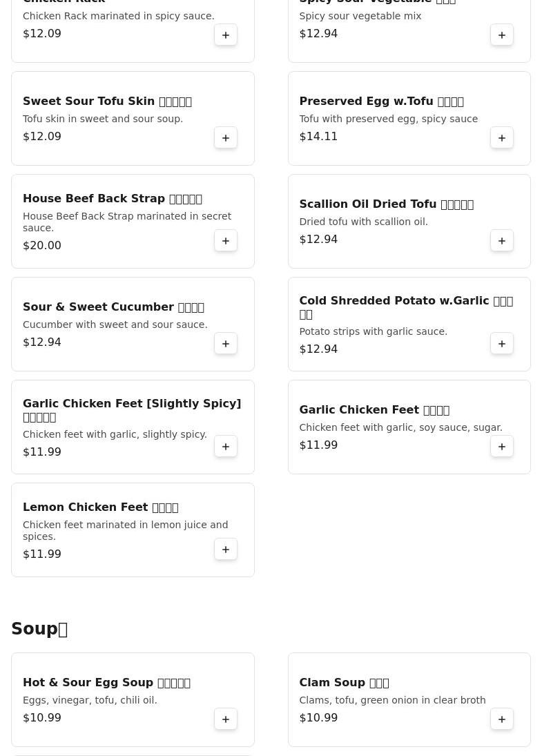
Task: Add Cold Shredded Potato w.Garlic
Action: point(502,344)
